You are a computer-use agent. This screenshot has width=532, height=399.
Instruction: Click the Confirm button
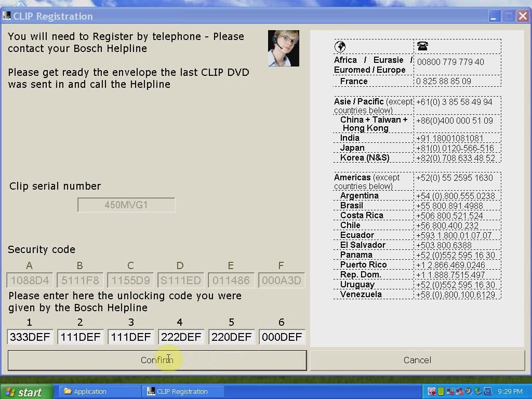pyautogui.click(x=157, y=360)
